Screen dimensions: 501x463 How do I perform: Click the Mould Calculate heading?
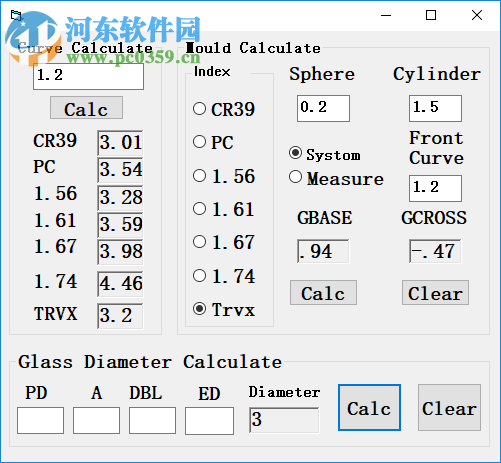pos(253,48)
